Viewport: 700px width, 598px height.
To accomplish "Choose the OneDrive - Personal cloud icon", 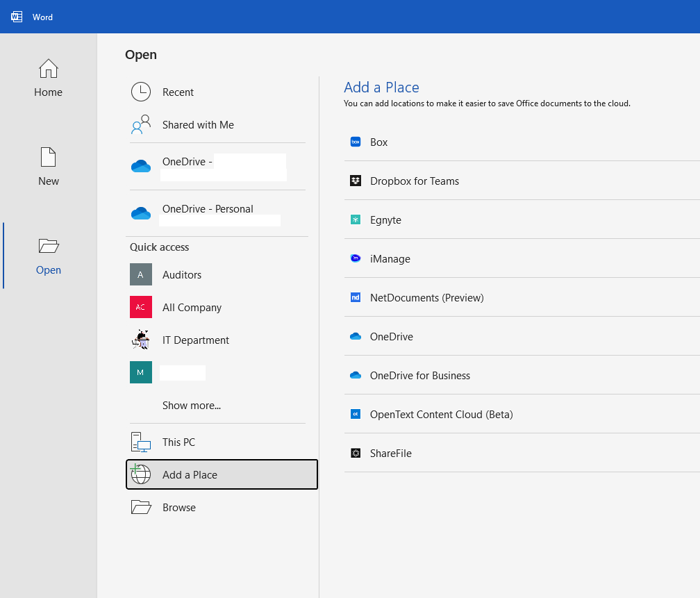I will (x=140, y=213).
